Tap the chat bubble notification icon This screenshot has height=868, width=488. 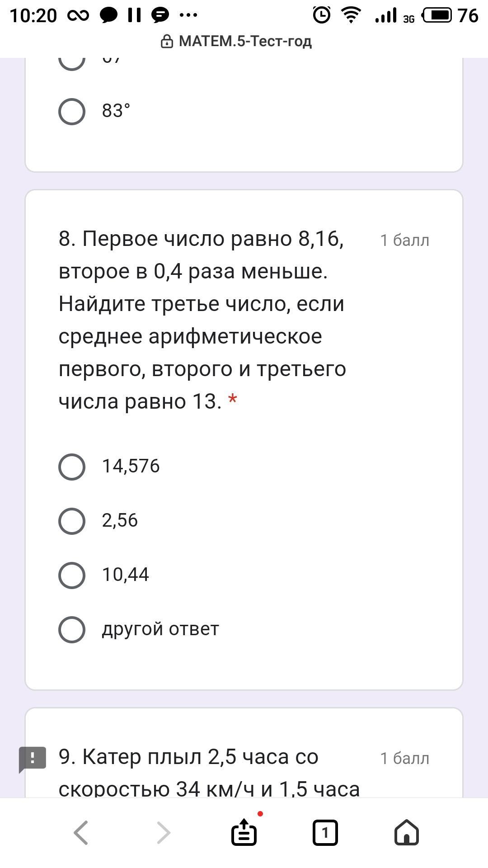coord(108,15)
